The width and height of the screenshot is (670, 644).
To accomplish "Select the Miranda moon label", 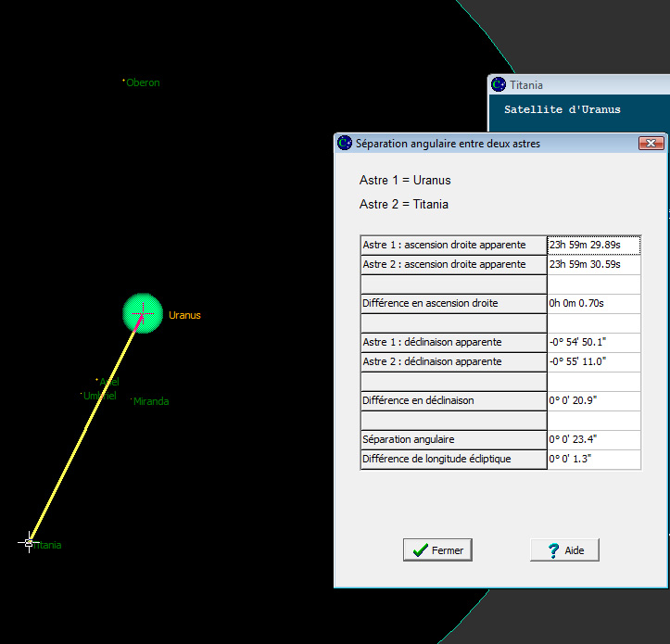I will pyautogui.click(x=151, y=401).
